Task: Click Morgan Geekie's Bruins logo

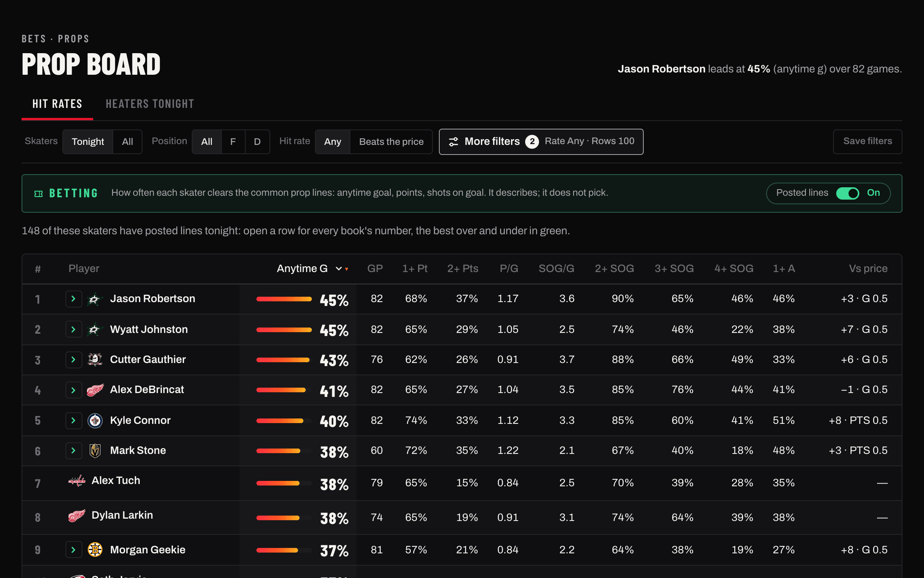Action: pos(95,550)
